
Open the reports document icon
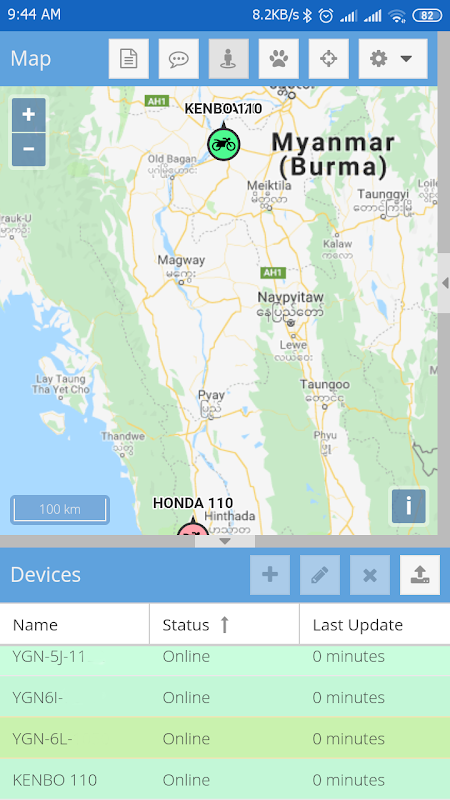coord(129,59)
